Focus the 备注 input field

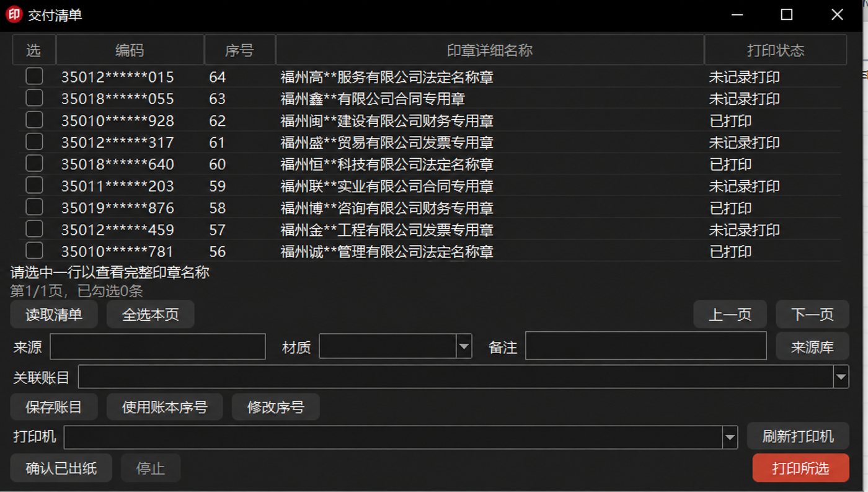click(646, 346)
